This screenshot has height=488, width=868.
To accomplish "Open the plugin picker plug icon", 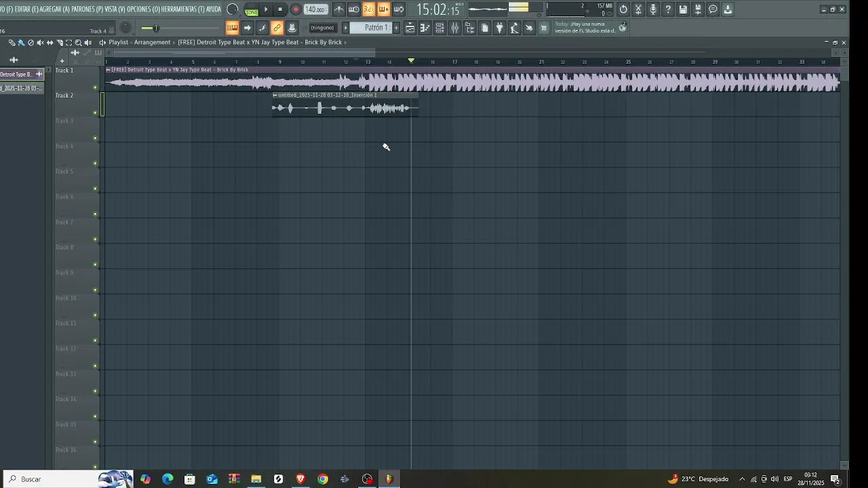I will 500,28.
